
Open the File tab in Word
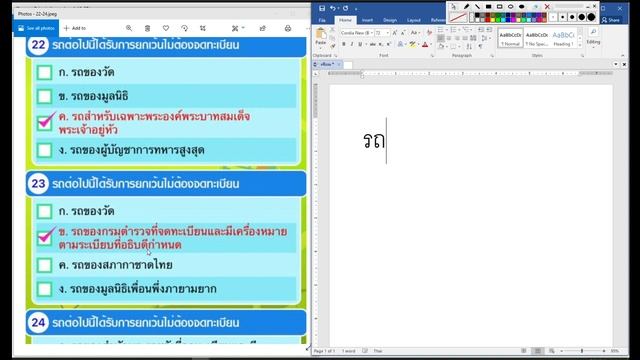322,20
